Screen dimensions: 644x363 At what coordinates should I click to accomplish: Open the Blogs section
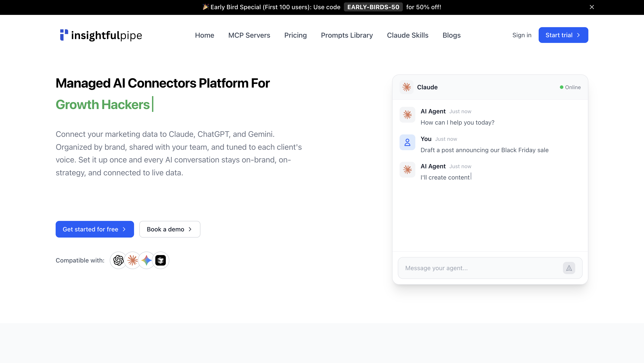coord(451,35)
